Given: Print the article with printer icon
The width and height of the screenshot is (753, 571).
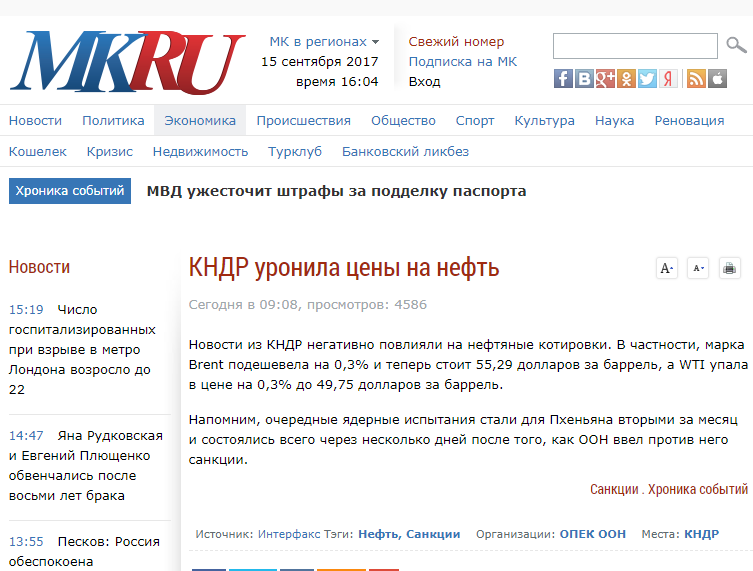Looking at the screenshot, I should (x=729, y=268).
